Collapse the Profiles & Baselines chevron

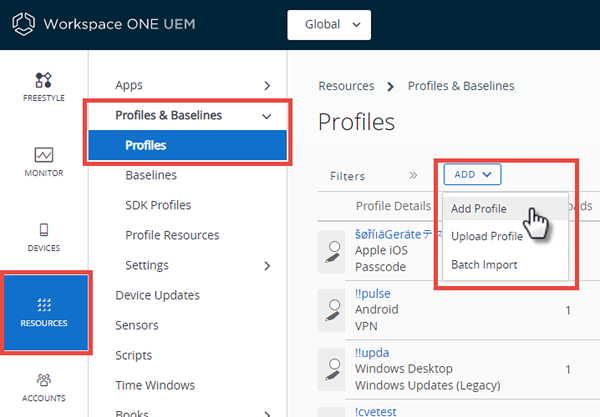pos(267,116)
